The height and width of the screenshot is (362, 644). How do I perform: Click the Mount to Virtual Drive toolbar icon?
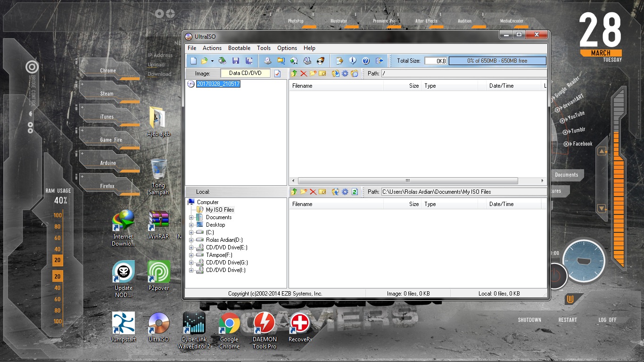coord(307,61)
